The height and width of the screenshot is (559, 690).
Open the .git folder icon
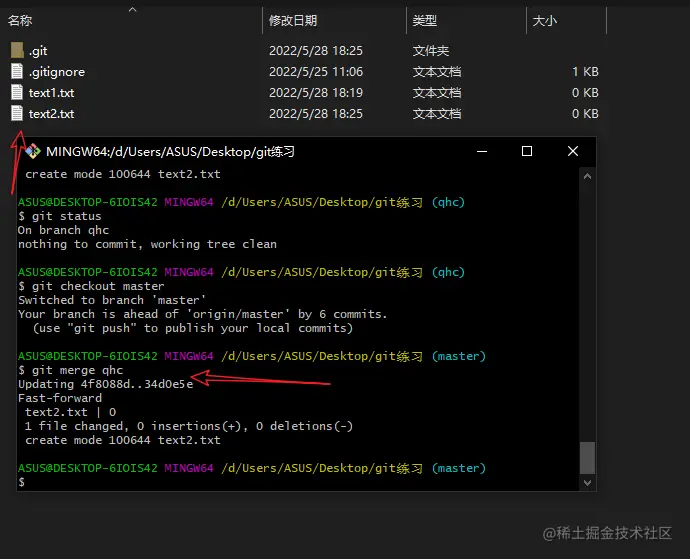pyautogui.click(x=17, y=51)
